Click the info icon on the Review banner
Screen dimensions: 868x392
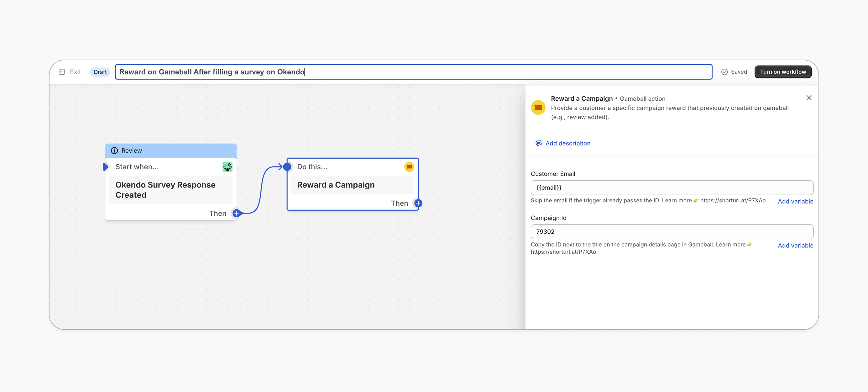click(x=115, y=151)
